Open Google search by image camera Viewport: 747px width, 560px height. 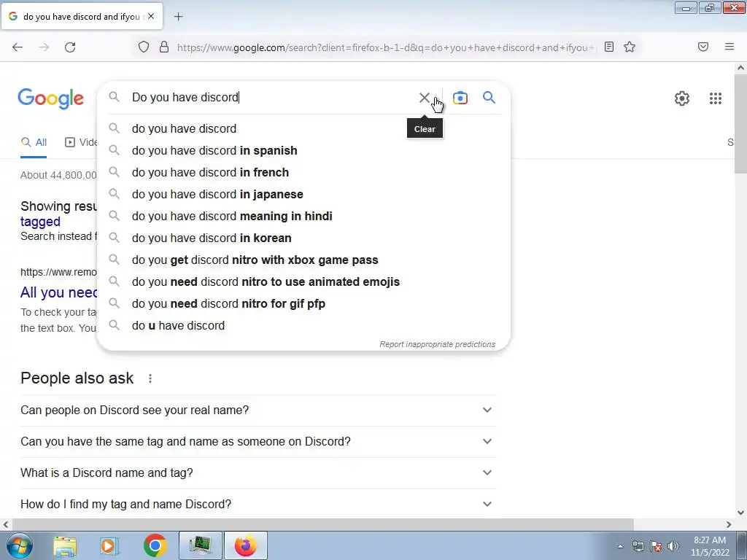(x=460, y=98)
